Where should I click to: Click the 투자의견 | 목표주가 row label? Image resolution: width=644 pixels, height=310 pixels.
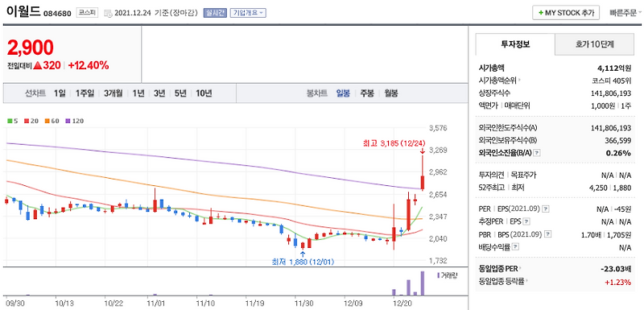click(507, 175)
